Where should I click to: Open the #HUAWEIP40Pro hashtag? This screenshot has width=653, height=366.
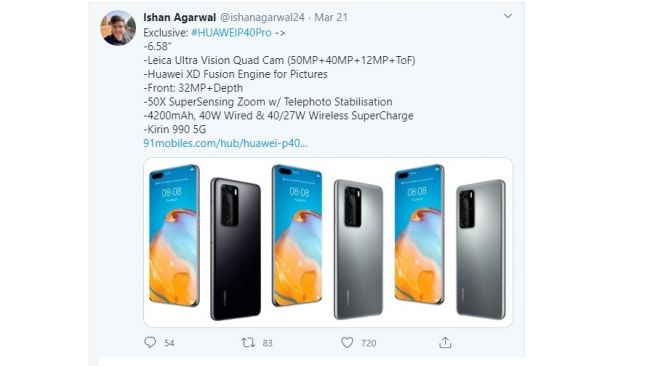(231, 32)
